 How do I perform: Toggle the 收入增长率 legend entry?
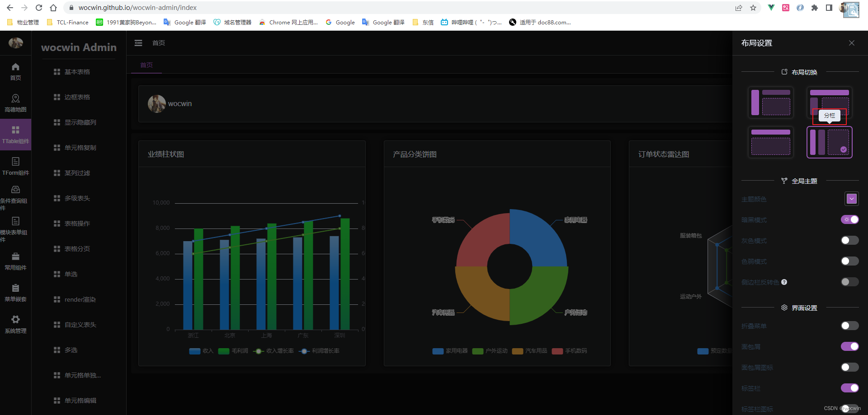pos(274,351)
